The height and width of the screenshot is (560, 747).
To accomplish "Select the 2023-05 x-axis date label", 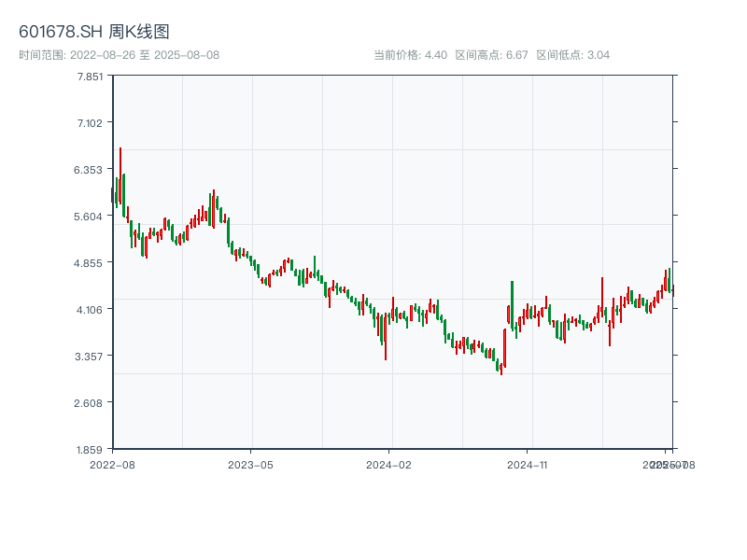I will point(250,464).
